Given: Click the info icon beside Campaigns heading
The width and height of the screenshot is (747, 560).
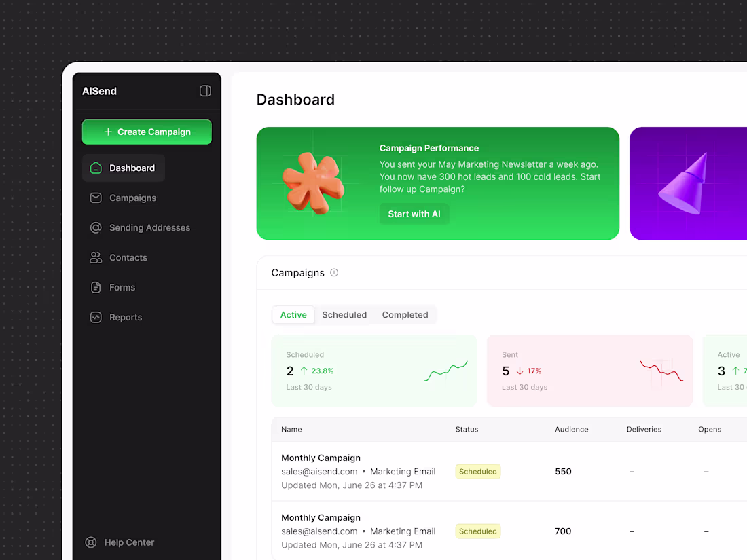Looking at the screenshot, I should click(x=334, y=272).
